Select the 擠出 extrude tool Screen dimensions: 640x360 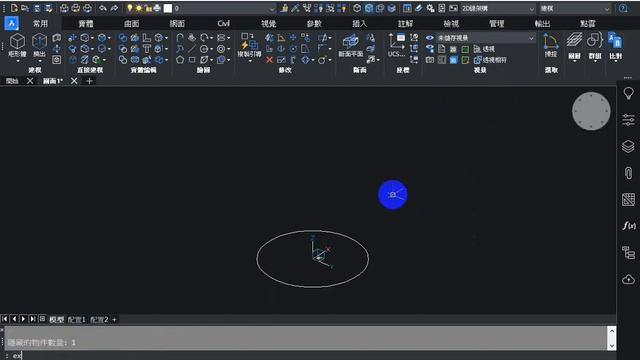click(39, 46)
